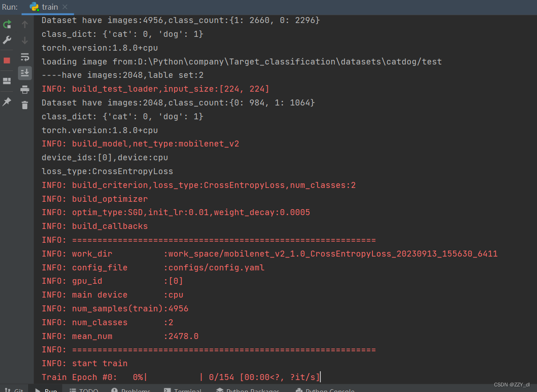
Task: Open the Problems tool window
Action: pyautogui.click(x=131, y=390)
